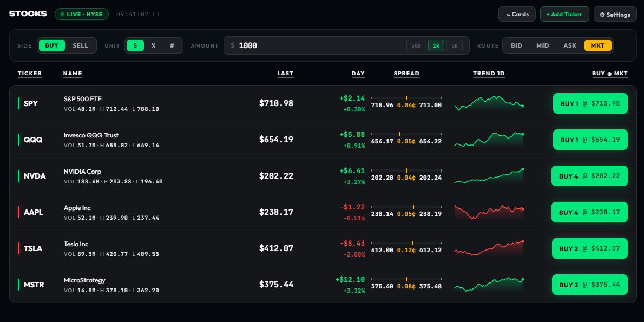Screen dimensions: 644x322
Task: Click the BUY @ MKT column header
Action: [x=610, y=74]
